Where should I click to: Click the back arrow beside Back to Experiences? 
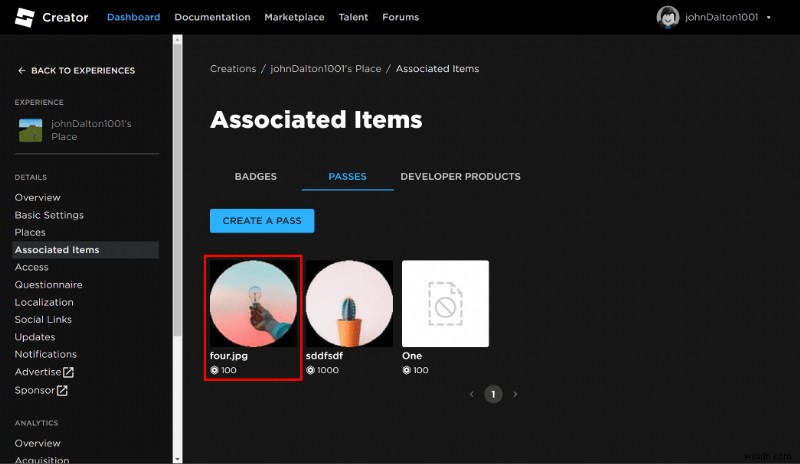(x=21, y=70)
